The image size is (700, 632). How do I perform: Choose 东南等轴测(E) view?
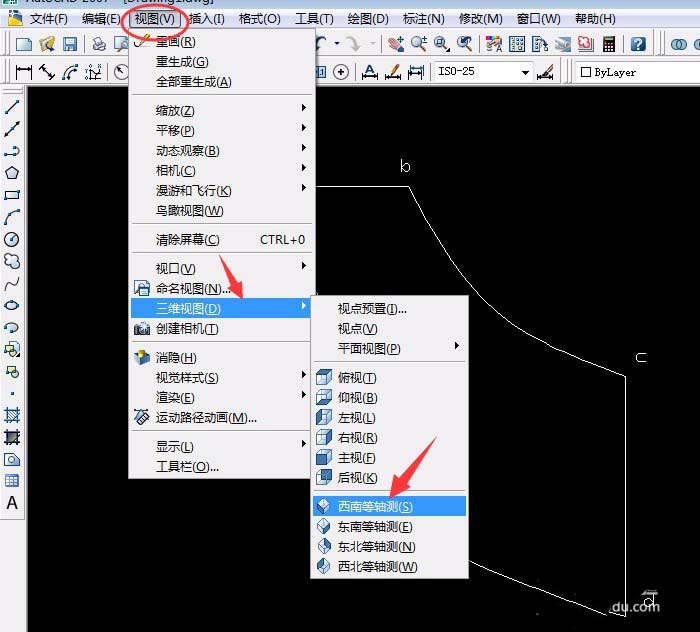389,527
